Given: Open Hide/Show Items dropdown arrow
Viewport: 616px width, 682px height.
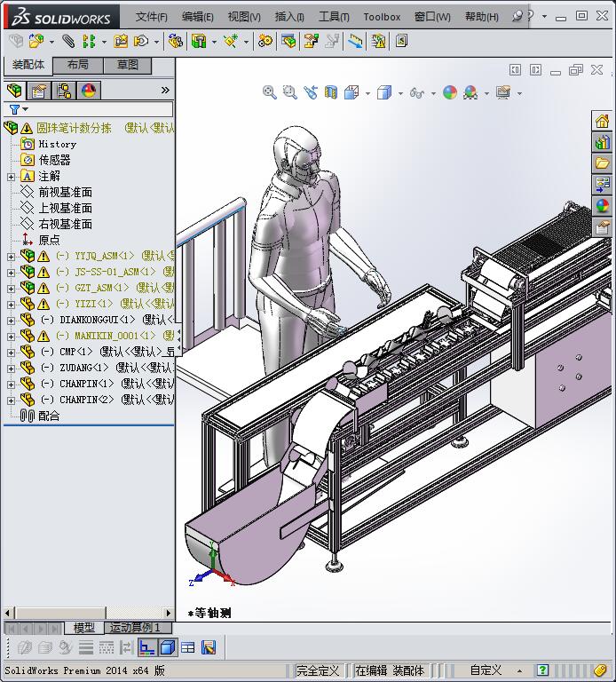Looking at the screenshot, I should pyautogui.click(x=433, y=93).
